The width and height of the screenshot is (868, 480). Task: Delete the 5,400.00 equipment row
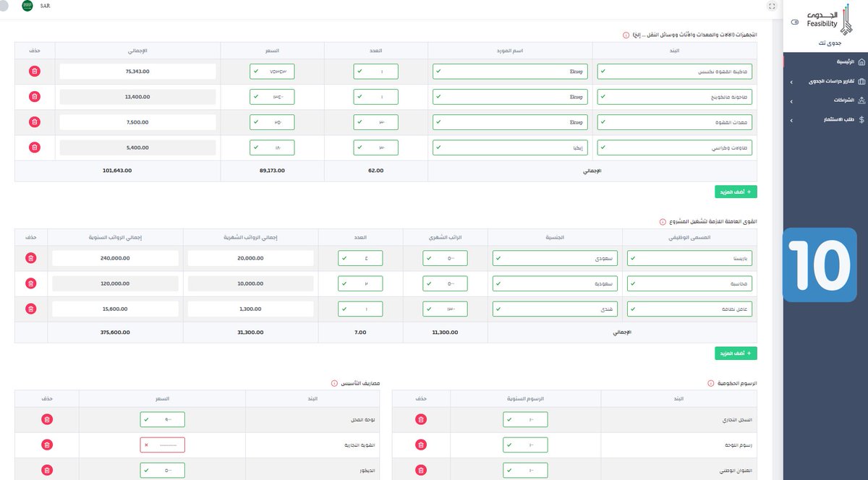tap(34, 147)
